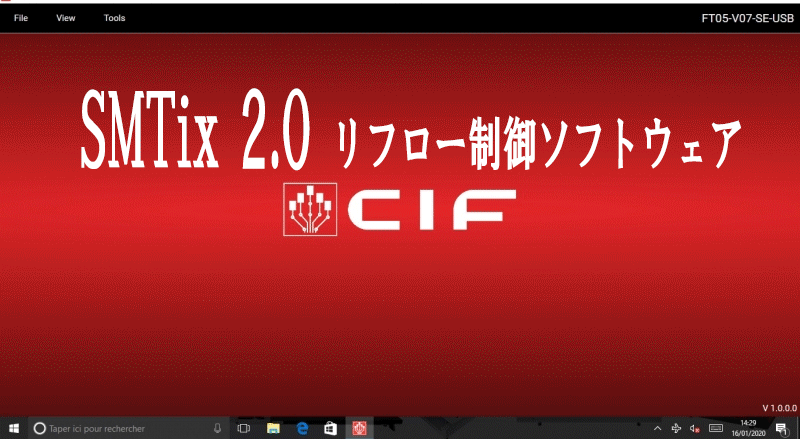Click the taskbar search box
The image size is (800, 439).
point(128,428)
